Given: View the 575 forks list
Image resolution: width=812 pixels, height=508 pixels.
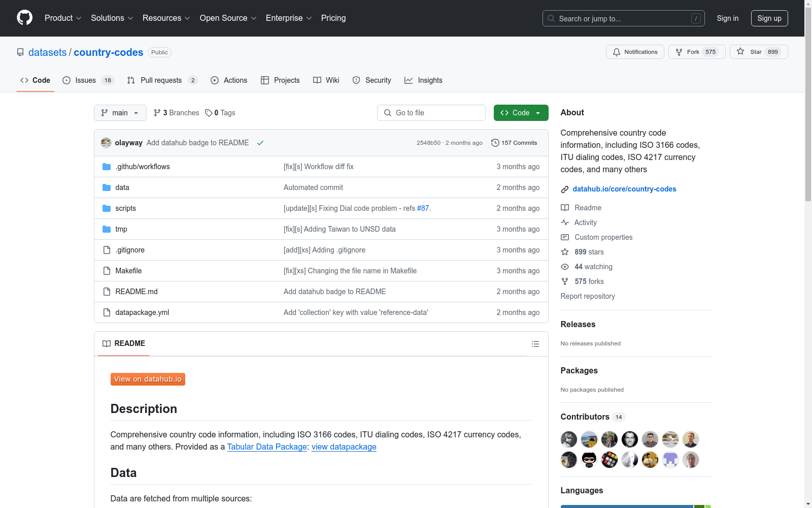Looking at the screenshot, I should coord(582,281).
